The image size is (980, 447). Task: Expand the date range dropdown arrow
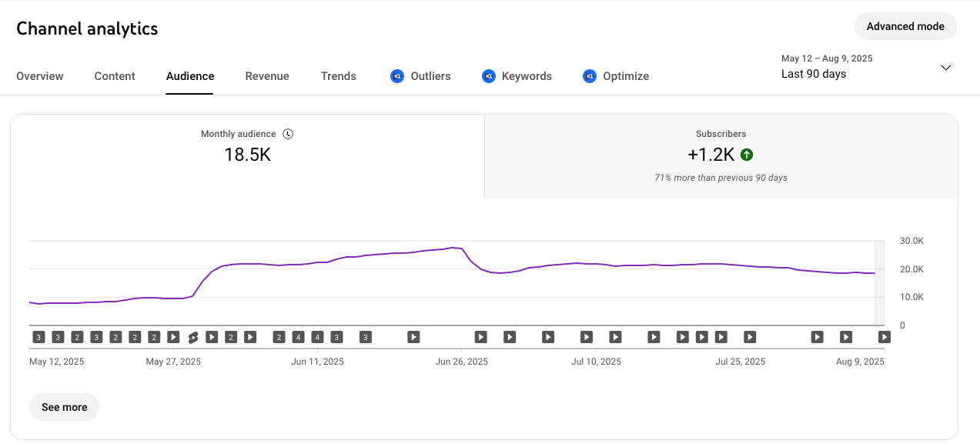[x=946, y=68]
